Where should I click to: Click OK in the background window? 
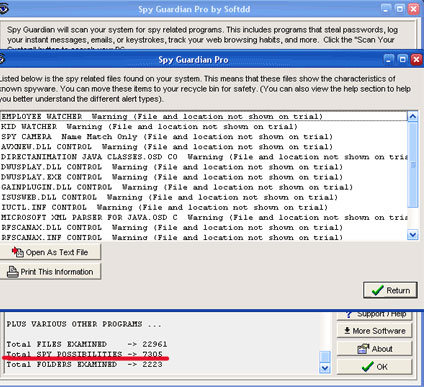click(374, 367)
